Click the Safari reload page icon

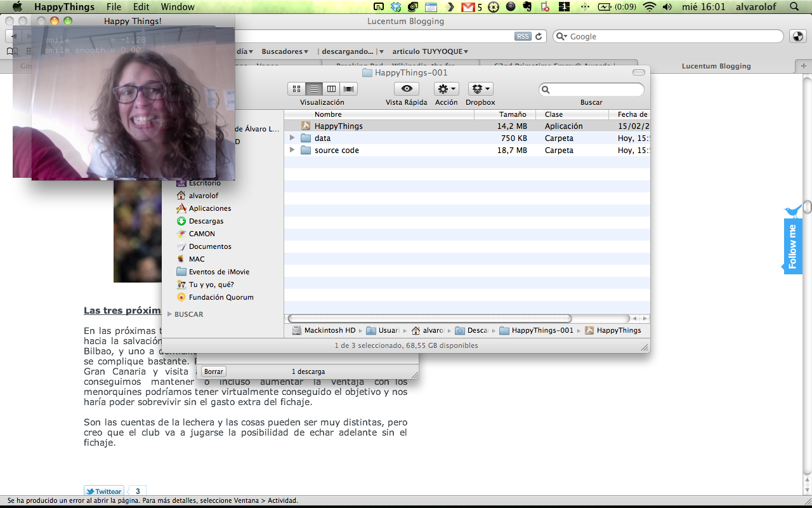[x=539, y=36]
